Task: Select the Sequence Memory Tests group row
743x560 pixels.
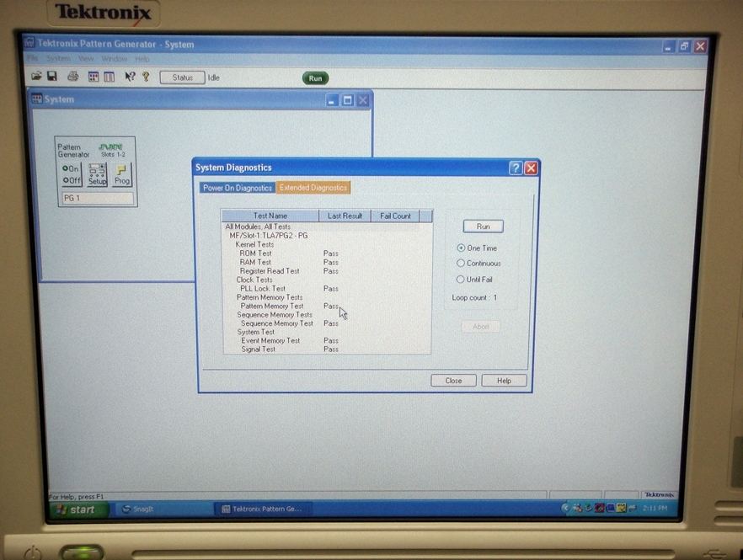Action: pos(327,315)
